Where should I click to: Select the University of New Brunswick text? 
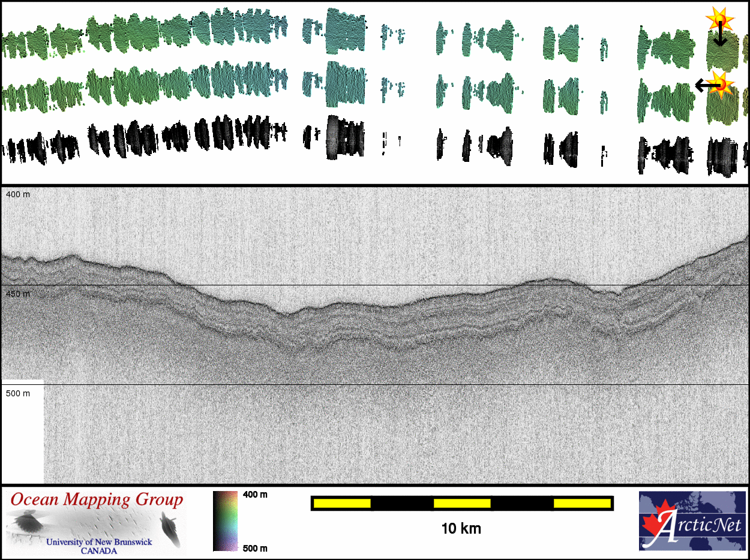[99, 542]
